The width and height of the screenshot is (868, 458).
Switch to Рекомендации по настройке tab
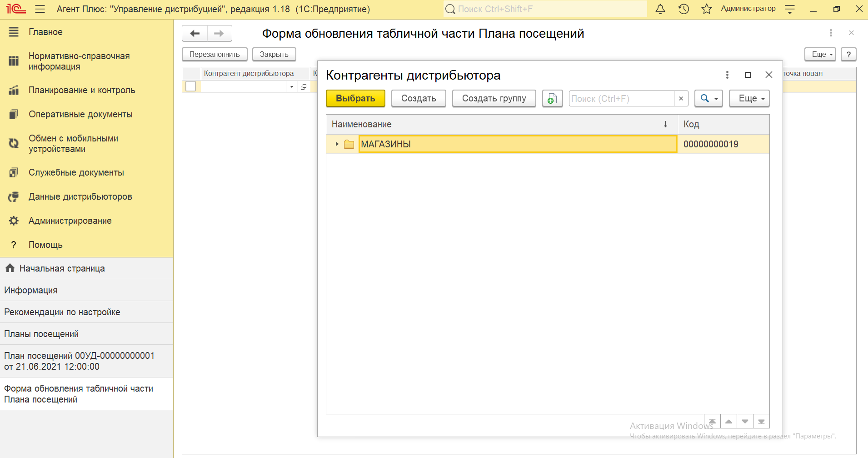(86, 312)
